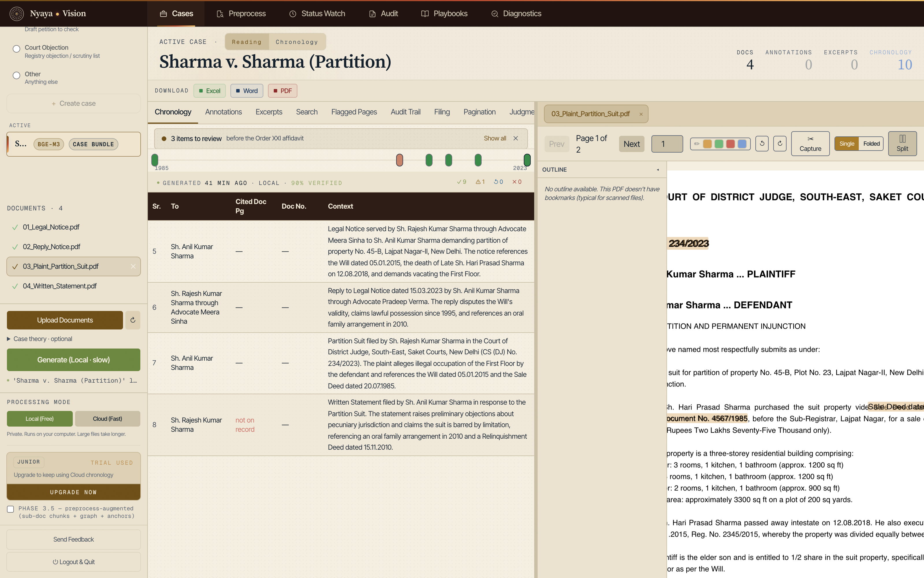This screenshot has height=578, width=924.
Task: Close the 03_Plaint_Partition_Suit.pdf viewer tab
Action: tap(641, 114)
